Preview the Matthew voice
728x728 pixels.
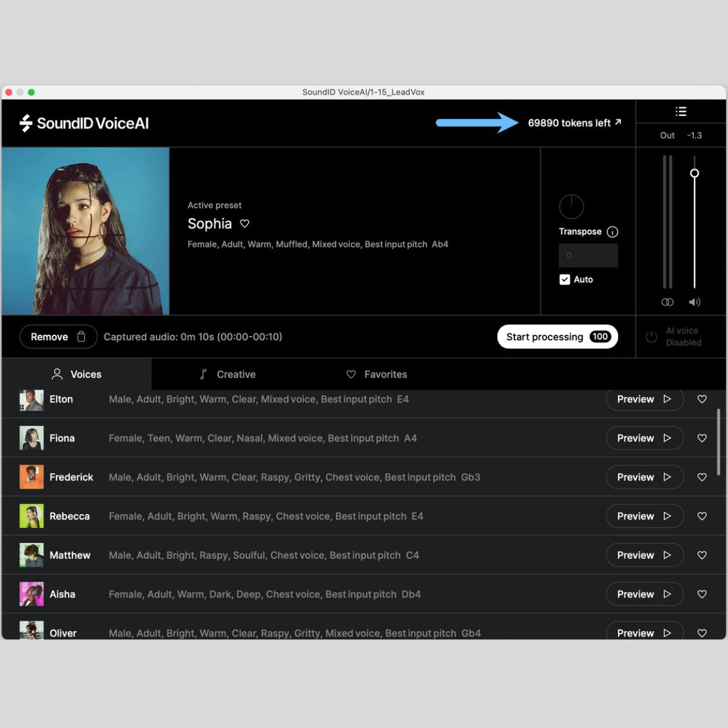pos(644,555)
